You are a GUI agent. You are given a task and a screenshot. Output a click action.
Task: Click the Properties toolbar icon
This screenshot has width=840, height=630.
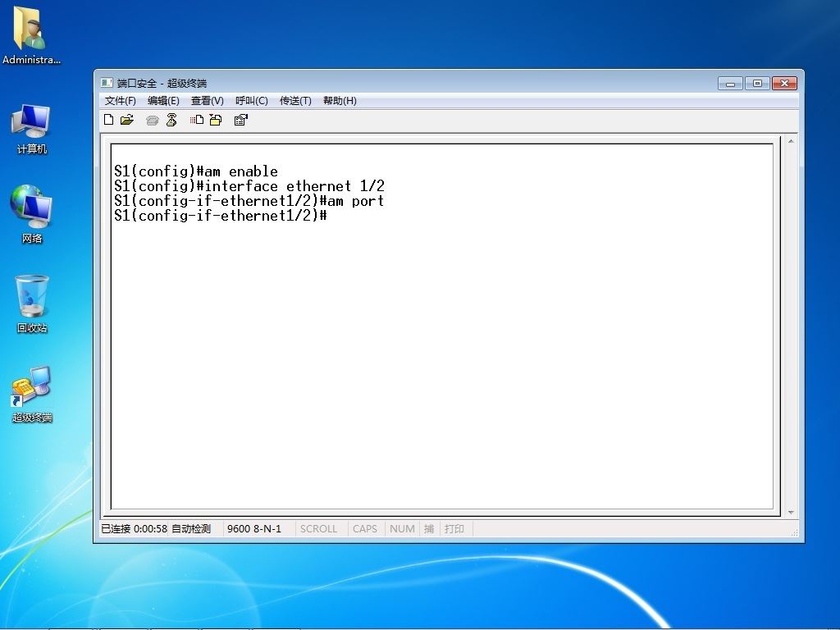[241, 120]
